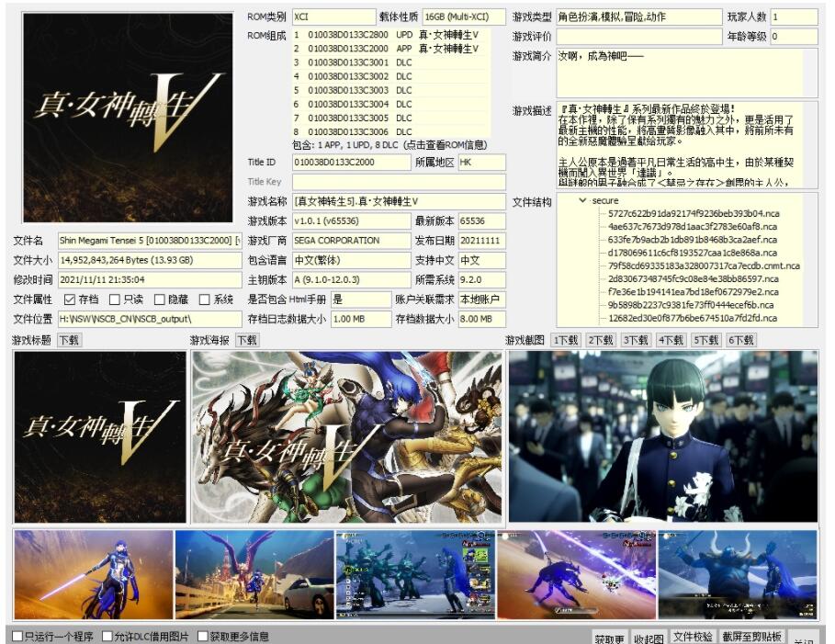Image resolution: width=835 pixels, height=644 pixels.
Task: Click the large screenshot of student in crowd
Action: pos(663,436)
